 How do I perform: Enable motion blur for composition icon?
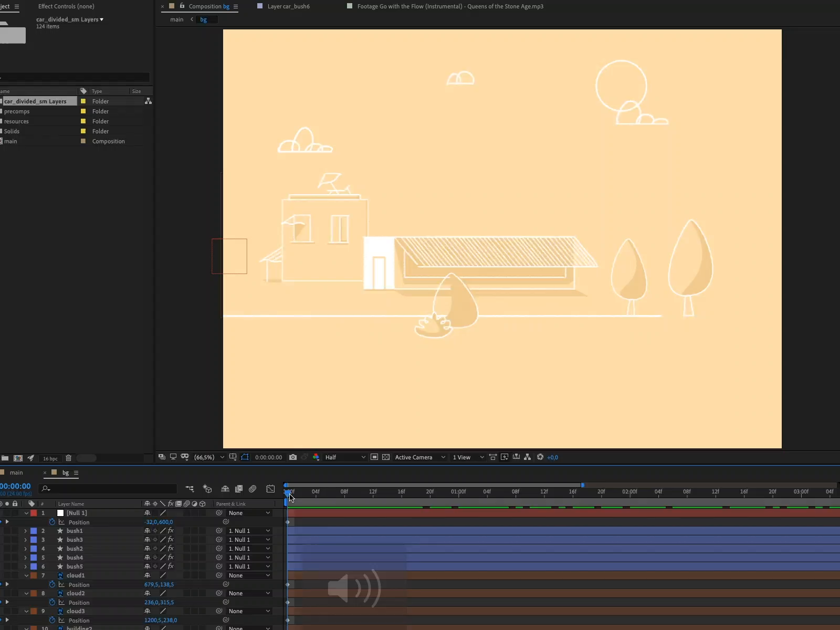[253, 489]
